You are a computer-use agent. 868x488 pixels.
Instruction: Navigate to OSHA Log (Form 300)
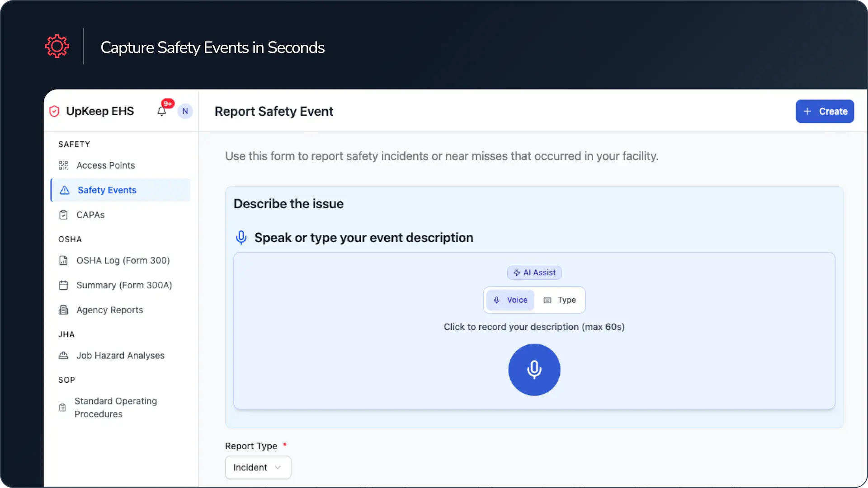(123, 260)
